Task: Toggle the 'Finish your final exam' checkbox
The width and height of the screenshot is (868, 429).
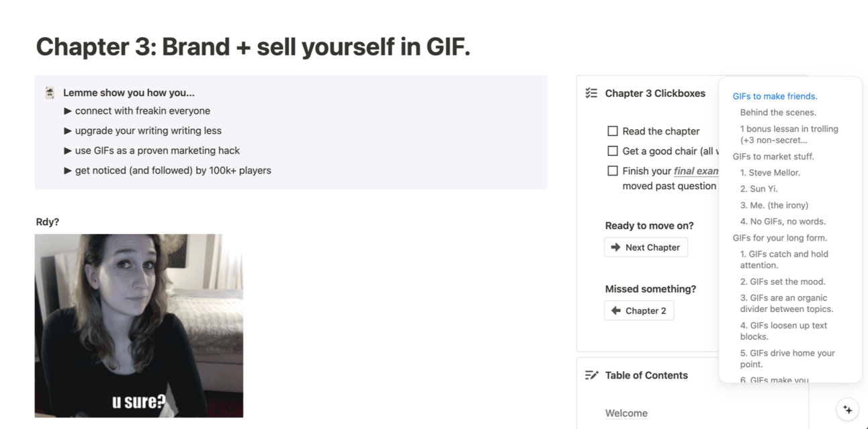Action: pos(613,171)
